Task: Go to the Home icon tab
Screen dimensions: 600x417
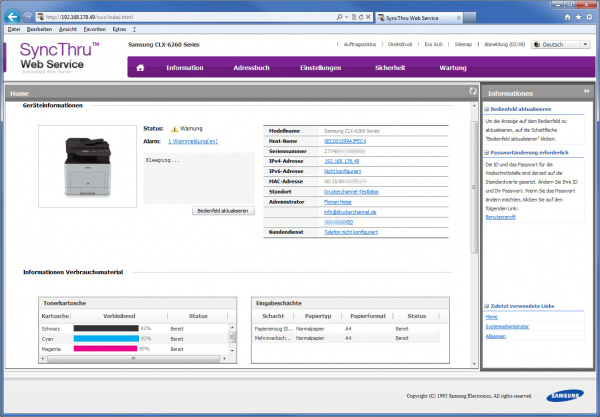Action: (x=140, y=68)
